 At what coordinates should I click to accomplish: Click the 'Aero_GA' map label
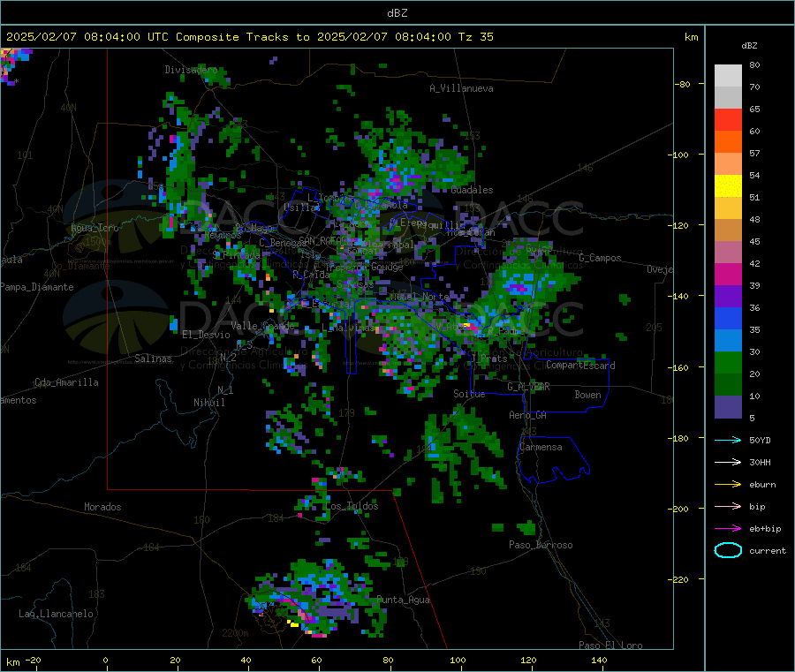click(x=528, y=415)
